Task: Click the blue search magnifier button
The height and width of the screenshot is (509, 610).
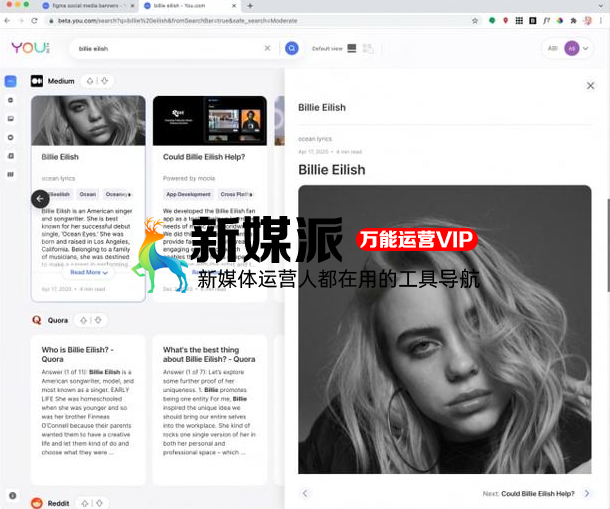Action: coord(292,48)
